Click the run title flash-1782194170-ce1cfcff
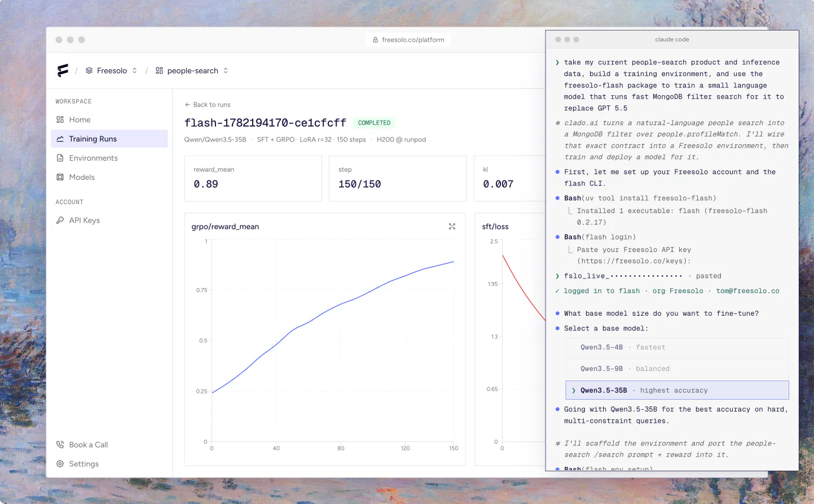 265,122
